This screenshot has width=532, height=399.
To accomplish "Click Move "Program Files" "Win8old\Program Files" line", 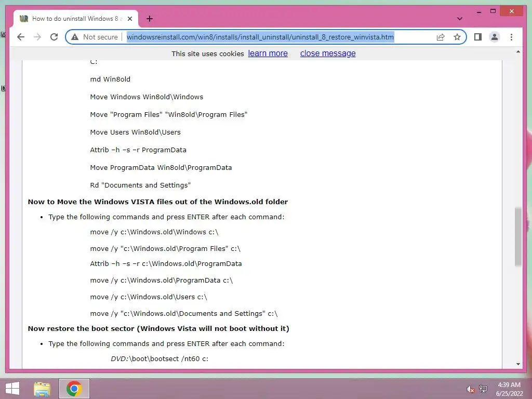I will coord(169,114).
